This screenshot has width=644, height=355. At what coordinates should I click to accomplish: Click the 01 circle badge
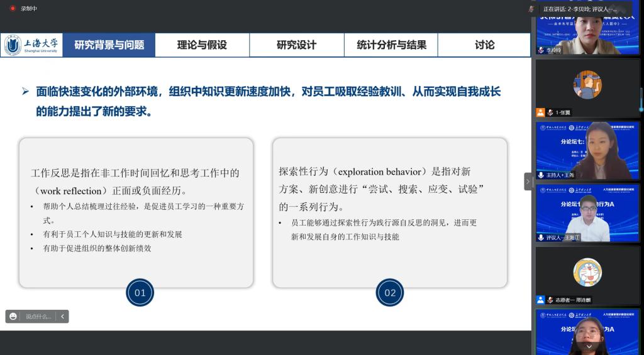pos(140,293)
